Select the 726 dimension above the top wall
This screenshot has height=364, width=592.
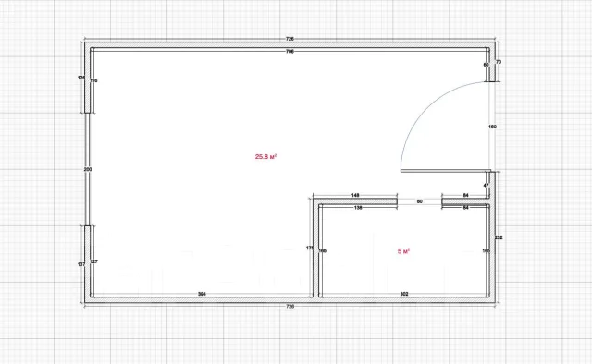point(290,39)
